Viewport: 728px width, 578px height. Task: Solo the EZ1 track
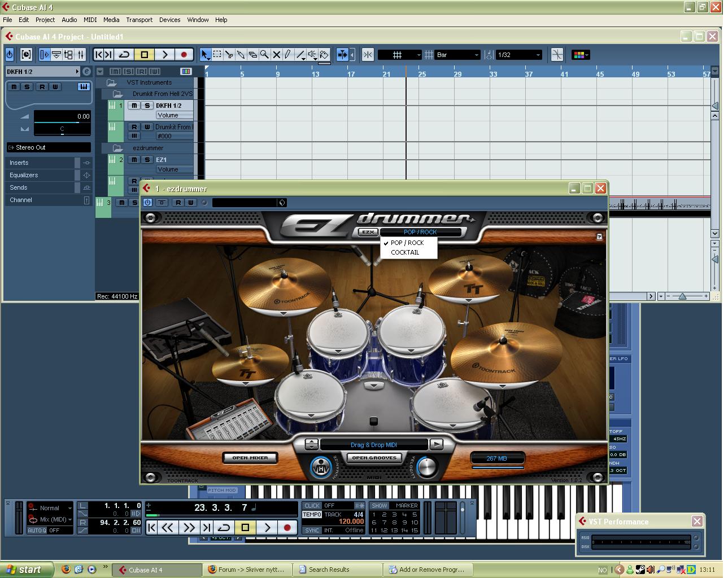tap(147, 160)
